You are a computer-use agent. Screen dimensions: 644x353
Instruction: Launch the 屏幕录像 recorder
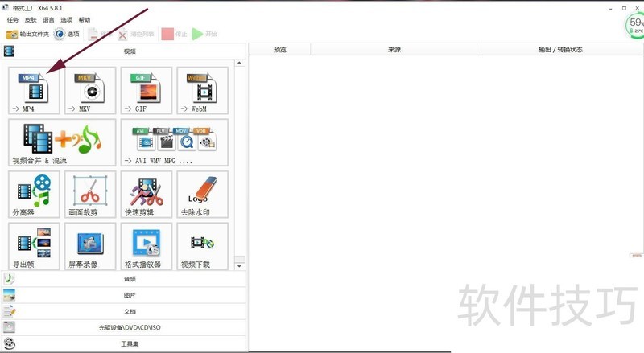(90, 246)
